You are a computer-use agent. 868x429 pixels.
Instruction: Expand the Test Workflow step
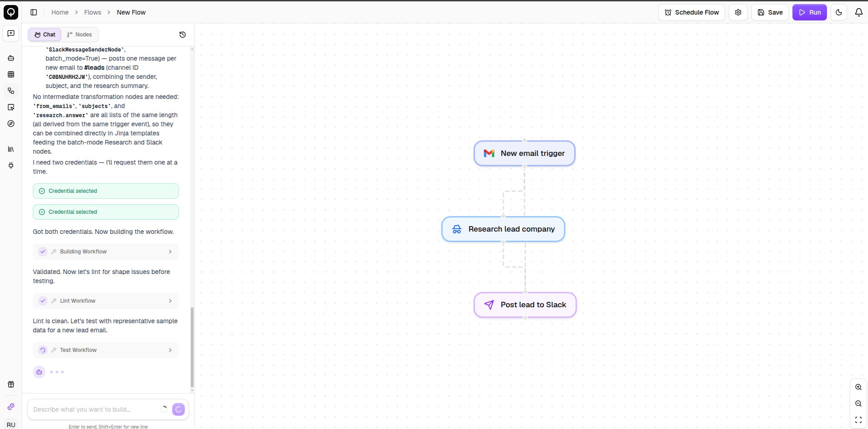pyautogui.click(x=106, y=350)
